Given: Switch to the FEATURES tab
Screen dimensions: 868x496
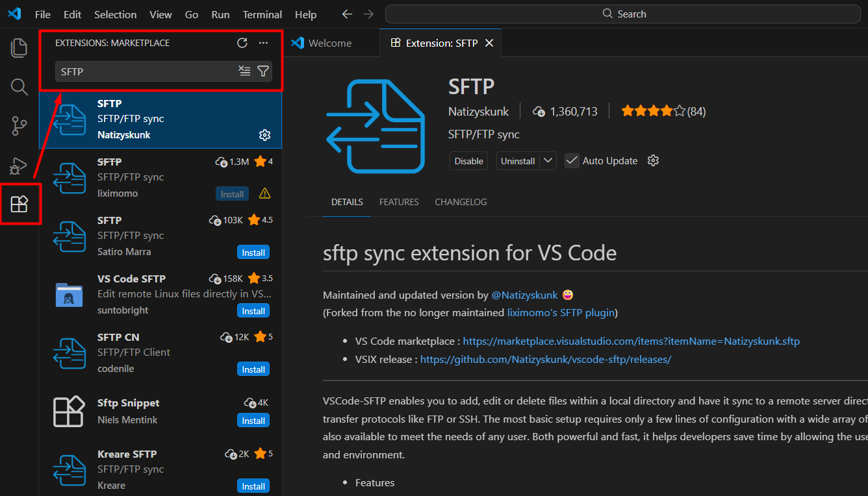Looking at the screenshot, I should pyautogui.click(x=399, y=202).
